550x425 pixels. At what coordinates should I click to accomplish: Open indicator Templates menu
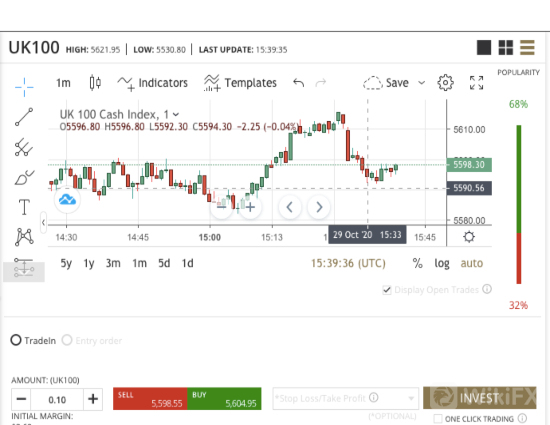pos(240,83)
